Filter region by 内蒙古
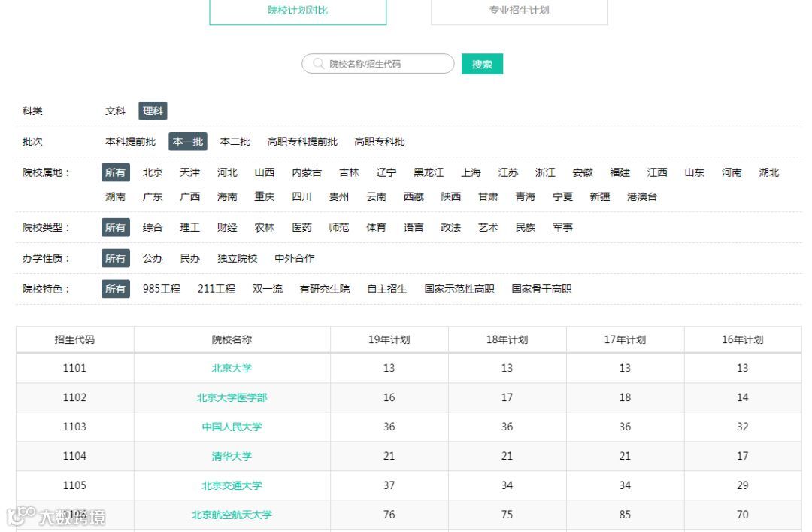This screenshot has height=532, width=812. coord(307,172)
